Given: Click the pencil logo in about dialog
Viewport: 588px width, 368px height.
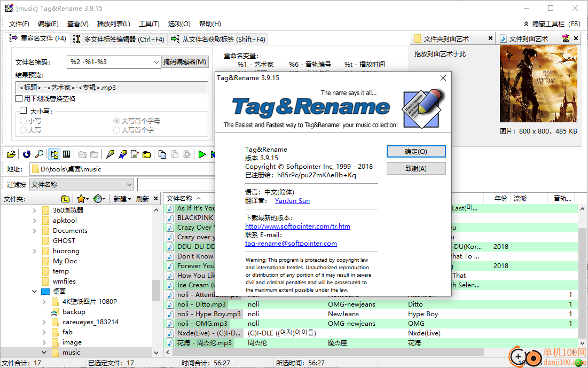Looking at the screenshot, I should pos(423,108).
